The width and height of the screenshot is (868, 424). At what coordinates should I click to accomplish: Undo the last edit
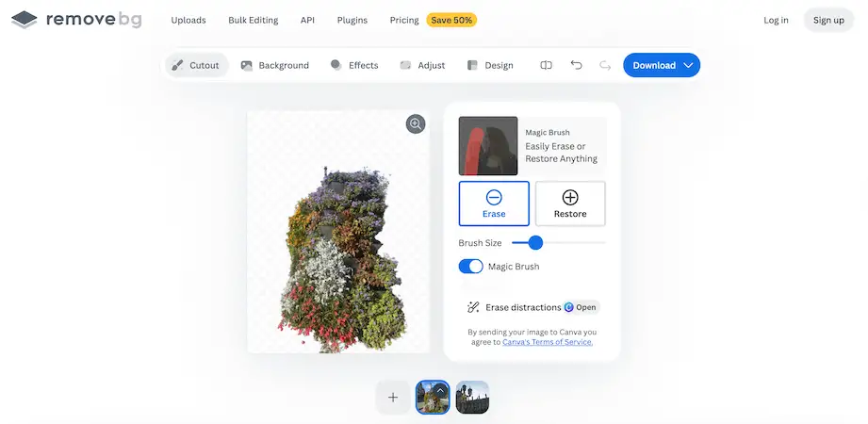click(576, 65)
